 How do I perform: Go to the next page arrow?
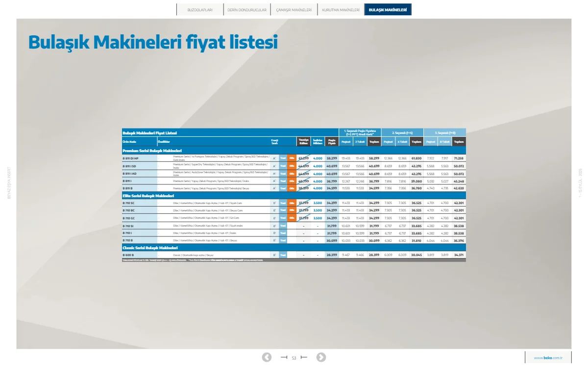click(x=321, y=357)
